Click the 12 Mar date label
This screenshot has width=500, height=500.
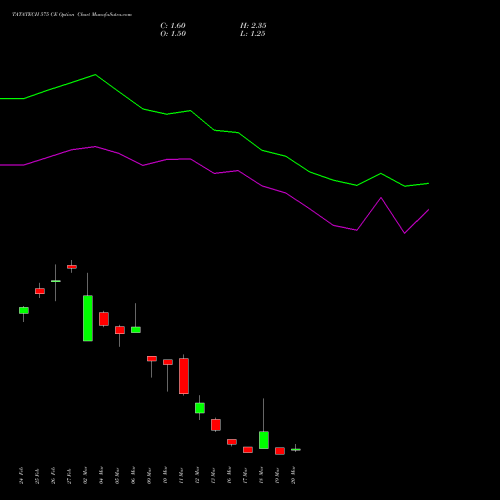click(197, 475)
